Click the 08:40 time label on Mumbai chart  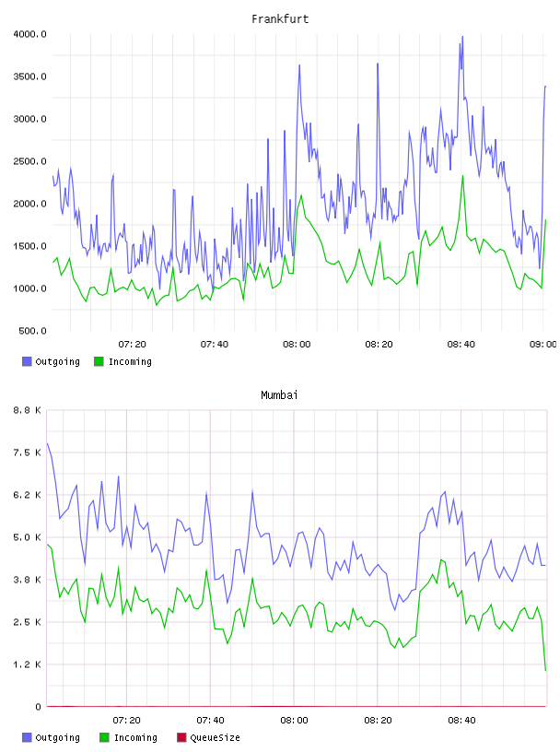(461, 721)
